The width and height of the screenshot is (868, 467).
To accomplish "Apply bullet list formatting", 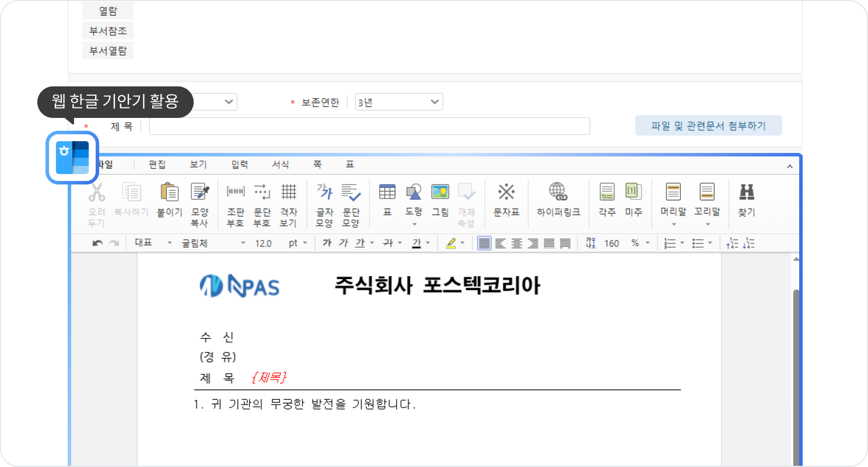I will (696, 243).
